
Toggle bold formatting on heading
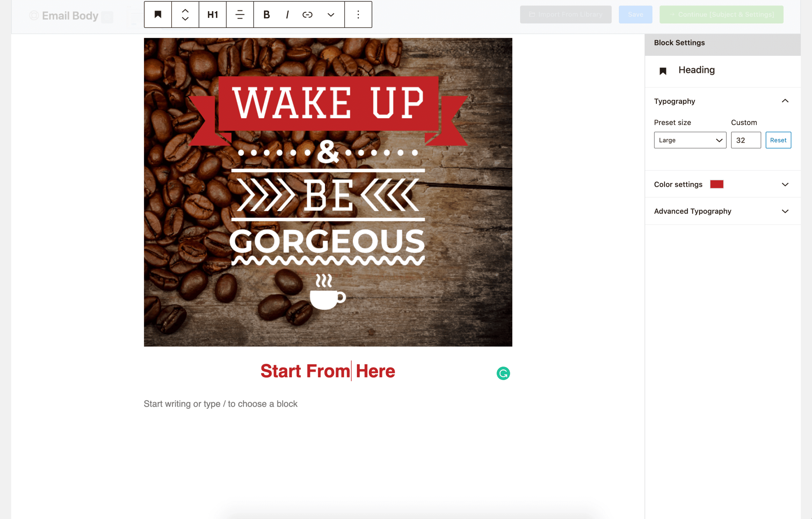pos(266,14)
